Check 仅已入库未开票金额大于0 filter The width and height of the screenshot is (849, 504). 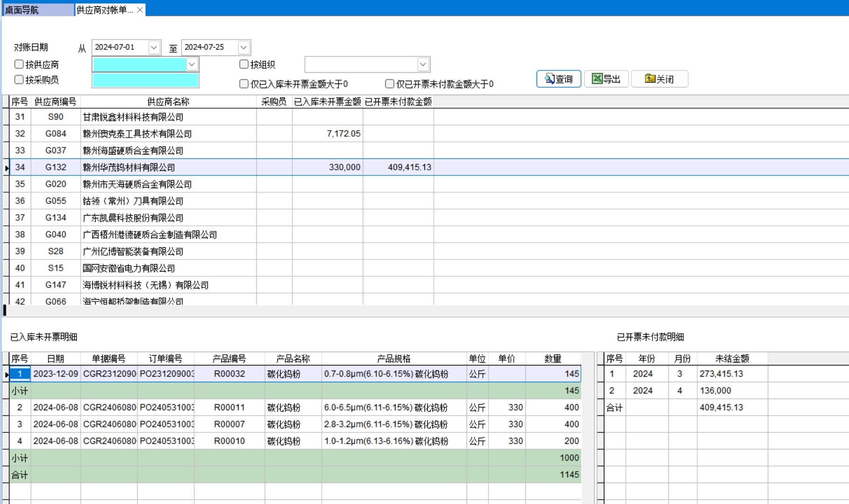coord(244,84)
